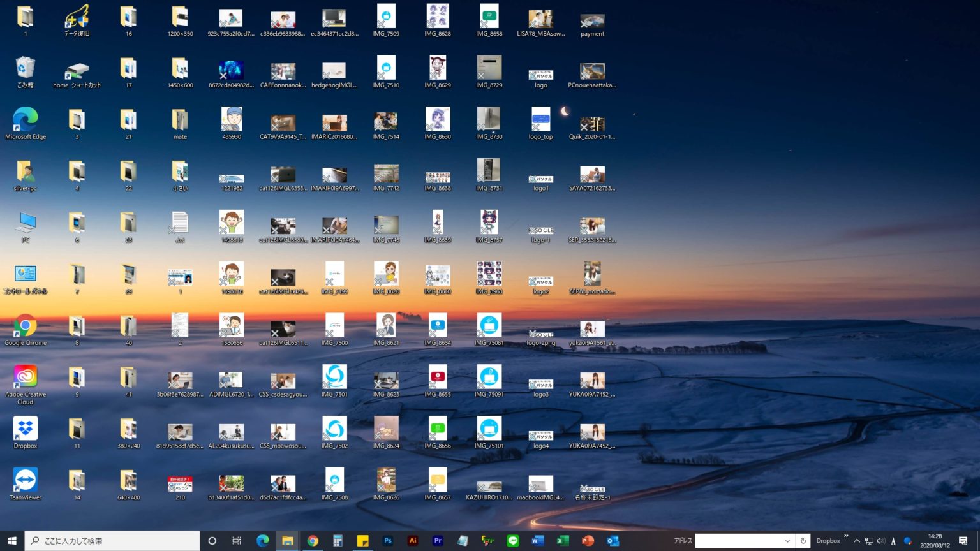Click the address bar refresh button
Screen dimensions: 980x551
pyautogui.click(x=803, y=541)
